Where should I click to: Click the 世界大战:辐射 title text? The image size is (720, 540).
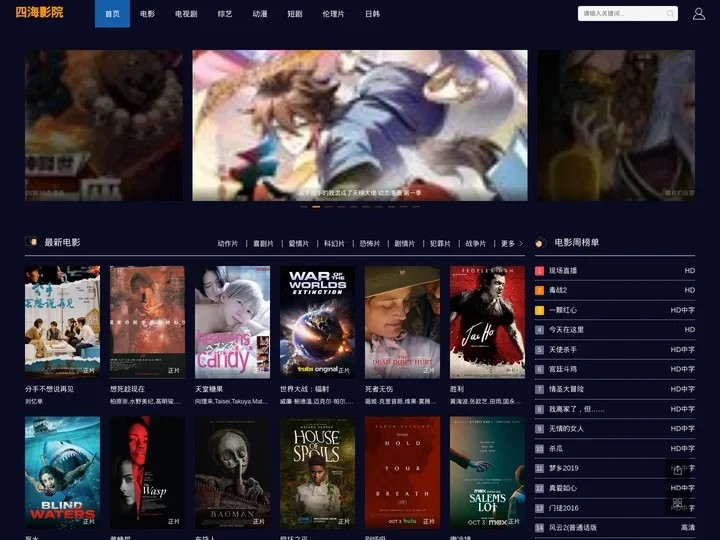(304, 389)
